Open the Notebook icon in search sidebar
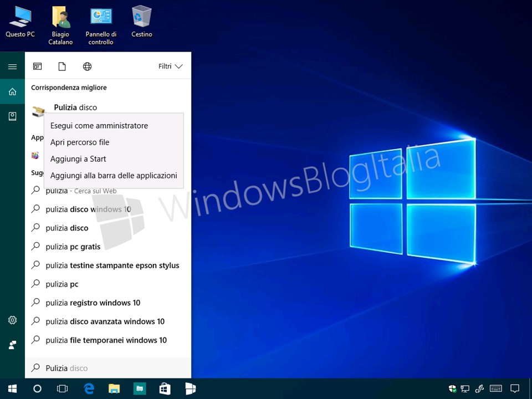Viewport: 532px width, 399px height. [x=13, y=116]
